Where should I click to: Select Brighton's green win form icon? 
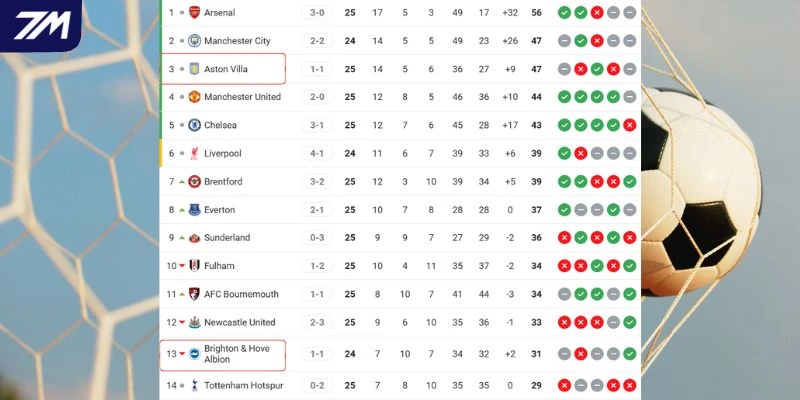click(629, 353)
